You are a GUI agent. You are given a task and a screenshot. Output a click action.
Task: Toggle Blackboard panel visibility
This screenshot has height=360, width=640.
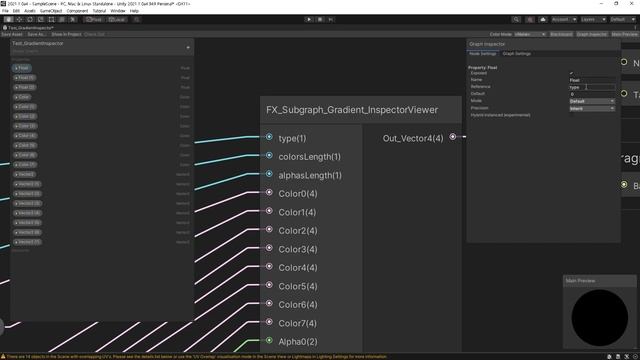pyautogui.click(x=561, y=34)
